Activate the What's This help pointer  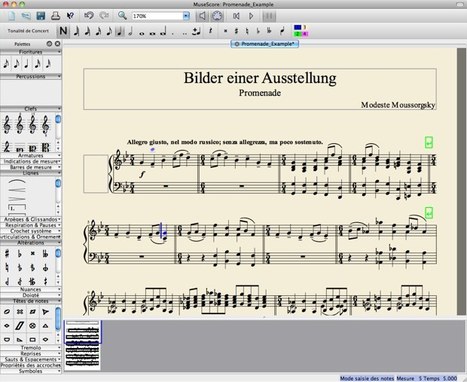pos(70,16)
